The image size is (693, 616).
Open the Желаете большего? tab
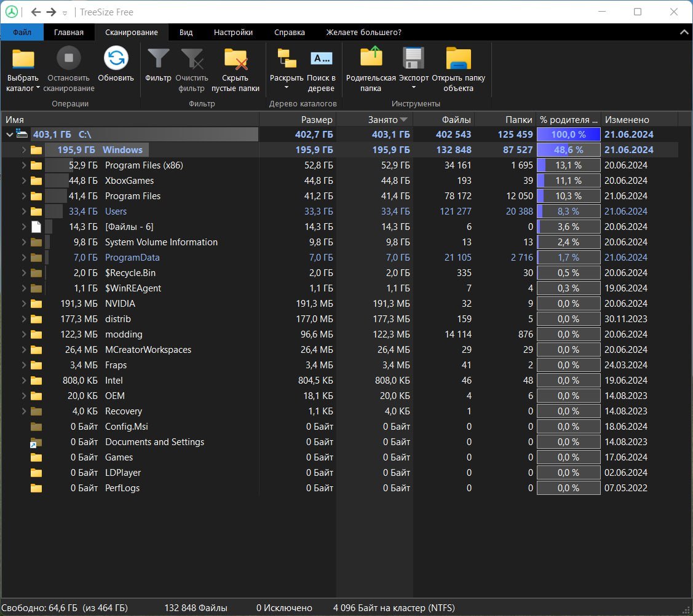pos(364,32)
